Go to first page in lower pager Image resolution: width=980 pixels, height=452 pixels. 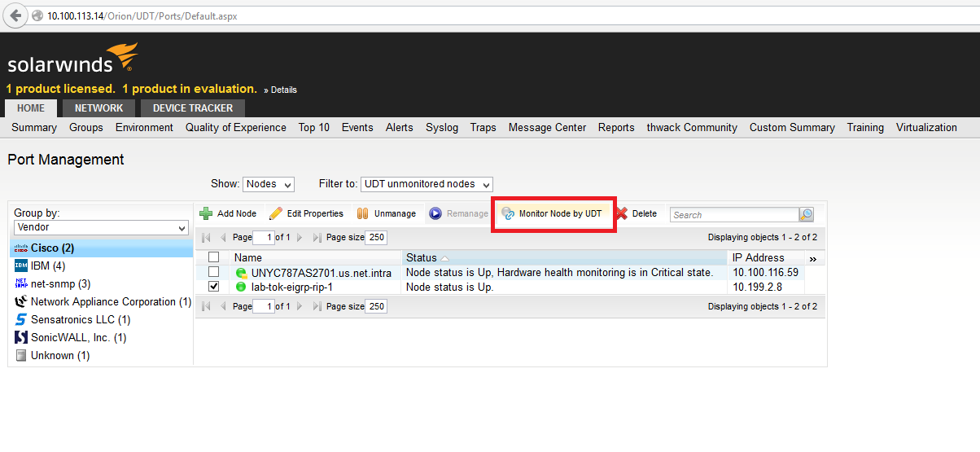click(206, 306)
